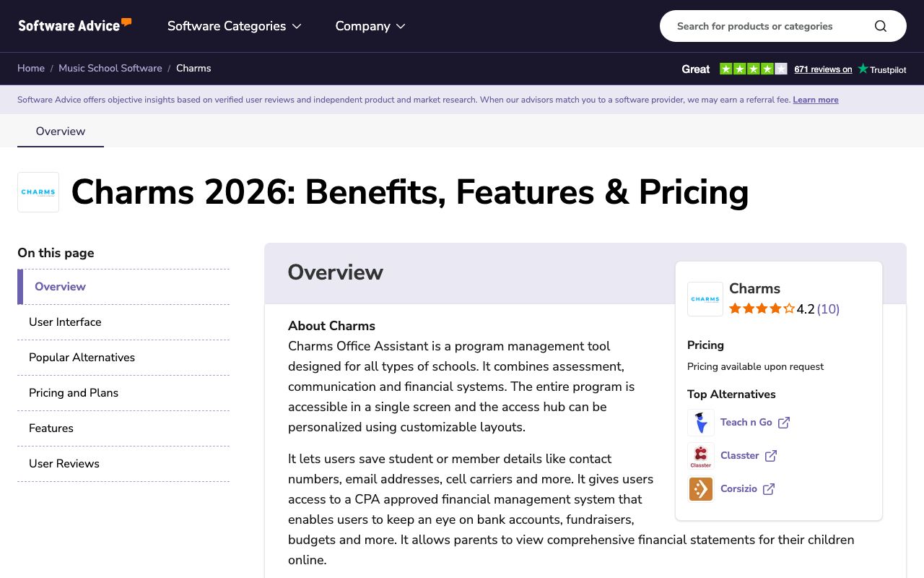Click the Teach n Go logo icon
Image resolution: width=924 pixels, height=578 pixels.
[701, 423]
